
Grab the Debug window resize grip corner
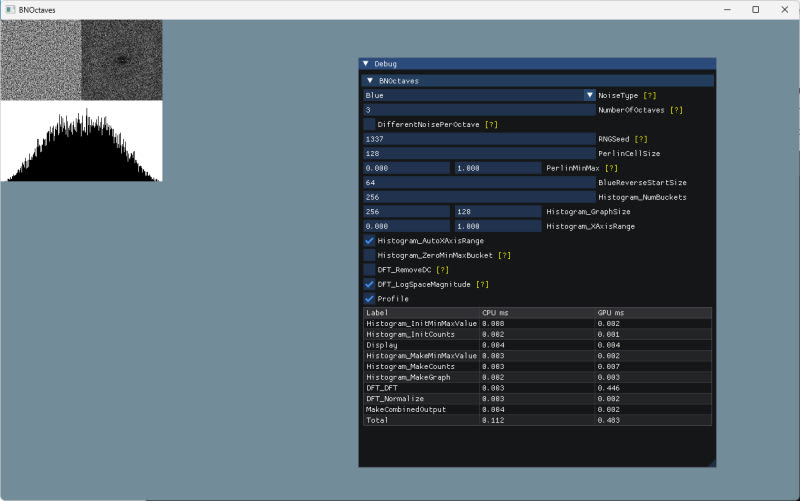coord(711,461)
